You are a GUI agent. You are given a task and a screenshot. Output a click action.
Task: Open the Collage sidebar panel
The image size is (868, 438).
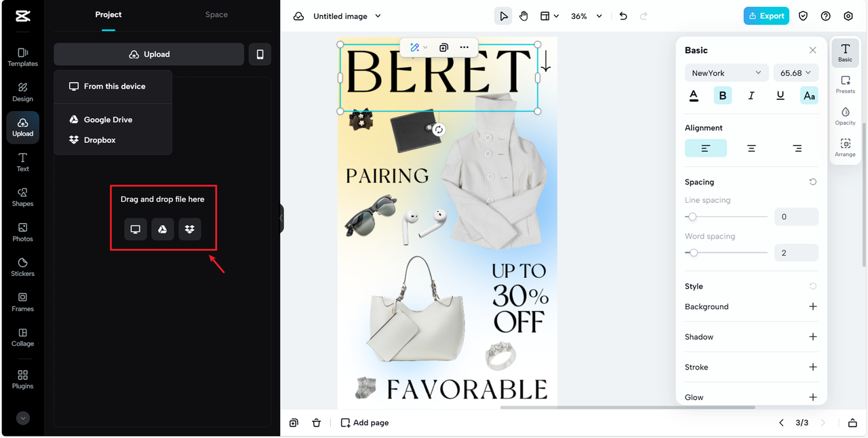(22, 337)
